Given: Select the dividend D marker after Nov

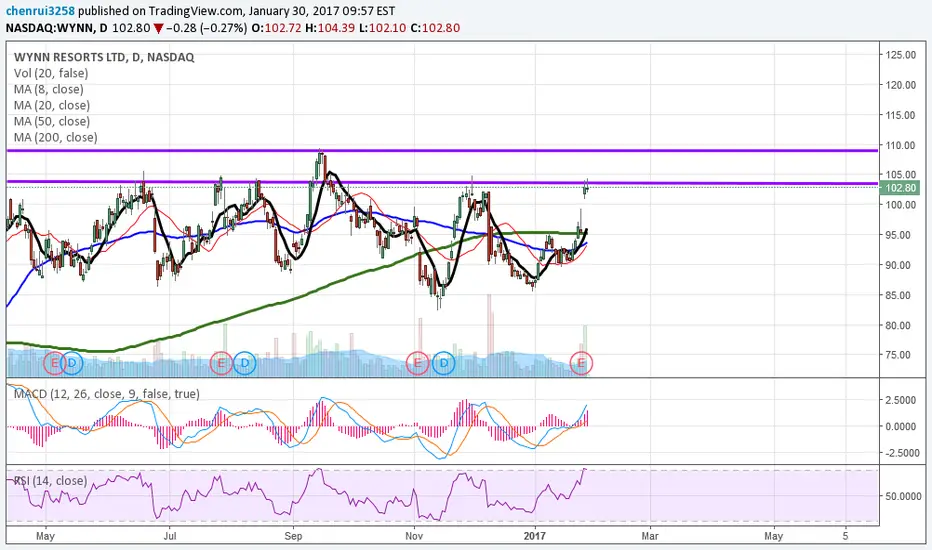Looking at the screenshot, I should (x=443, y=363).
